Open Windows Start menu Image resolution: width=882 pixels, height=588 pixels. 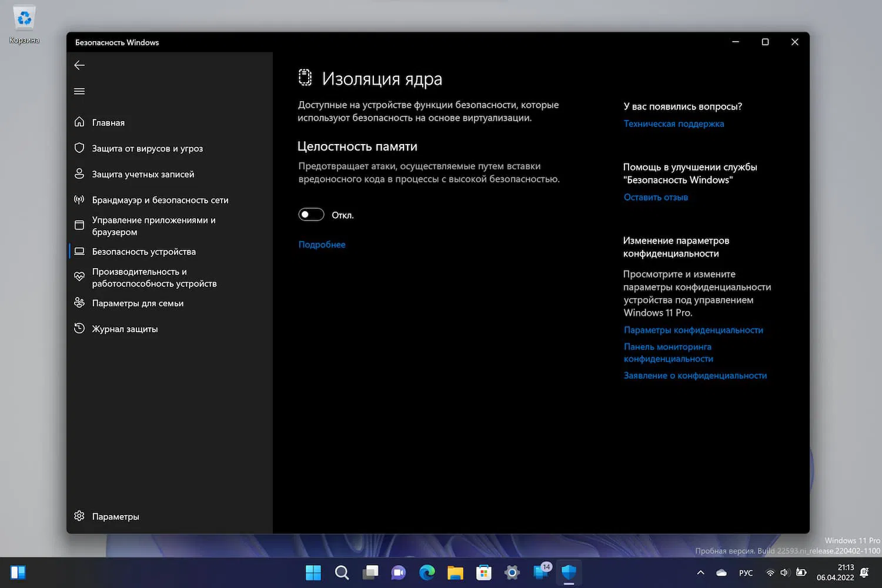313,572
